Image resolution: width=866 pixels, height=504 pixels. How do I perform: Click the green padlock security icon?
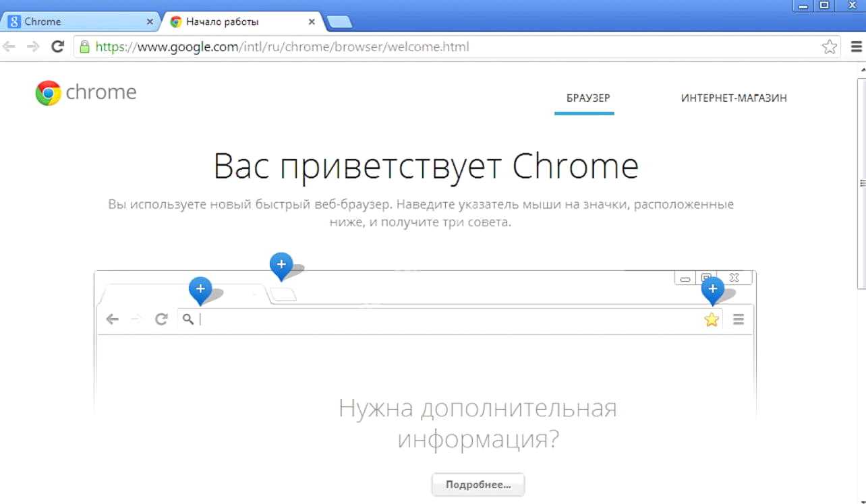(84, 47)
